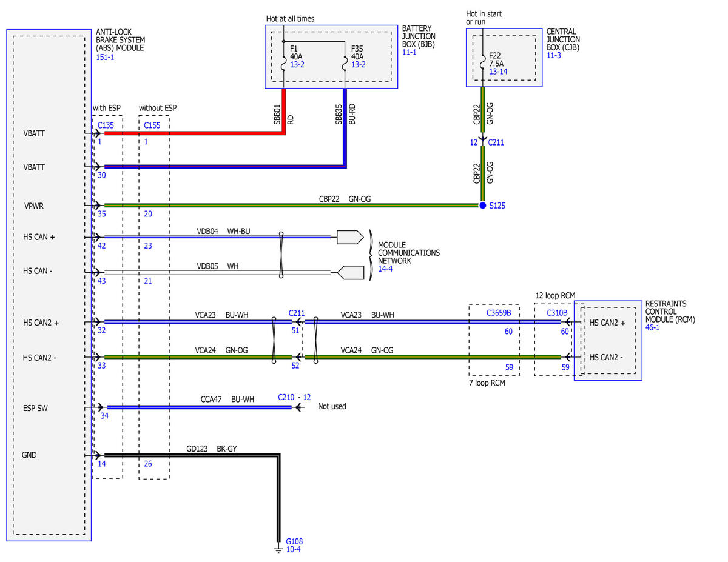Click the C211 link beside pin 12
The image size is (728, 562).
pyautogui.click(x=496, y=142)
